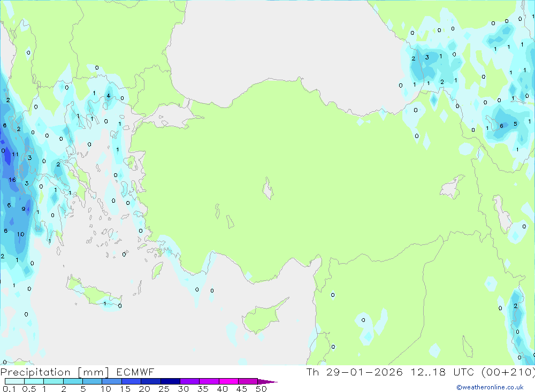Click the '40' legend scale label
Screen dimensions: 535x392
(223, 389)
